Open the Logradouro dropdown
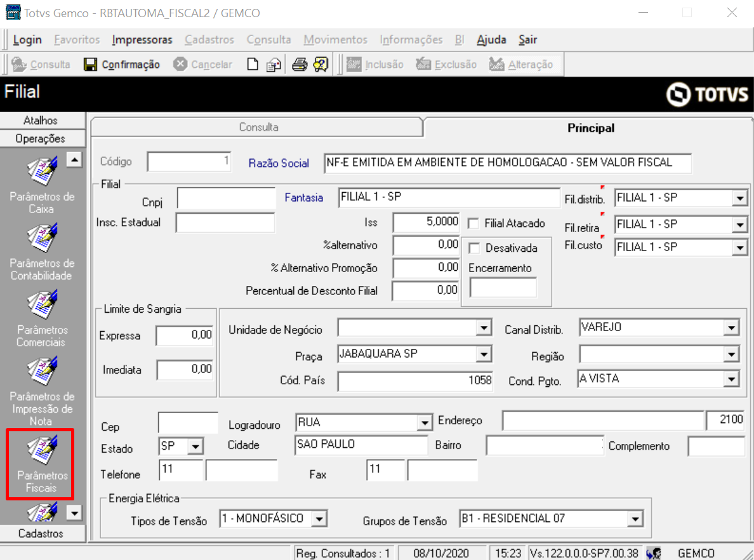This screenshot has height=560, width=754. point(425,422)
